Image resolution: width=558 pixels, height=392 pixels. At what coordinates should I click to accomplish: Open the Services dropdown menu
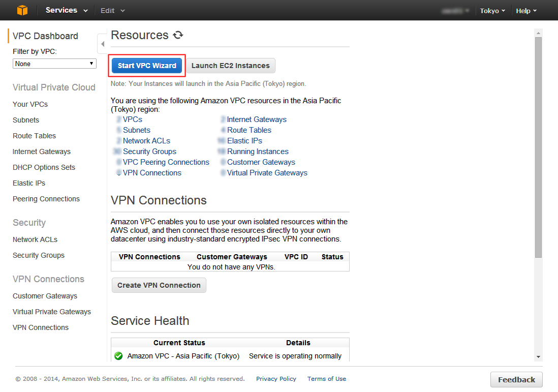tap(67, 10)
